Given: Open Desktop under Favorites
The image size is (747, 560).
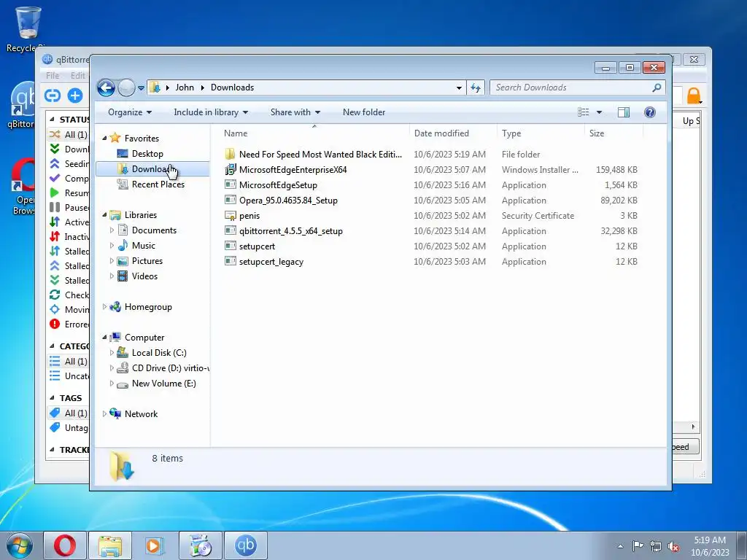Looking at the screenshot, I should pyautogui.click(x=147, y=154).
